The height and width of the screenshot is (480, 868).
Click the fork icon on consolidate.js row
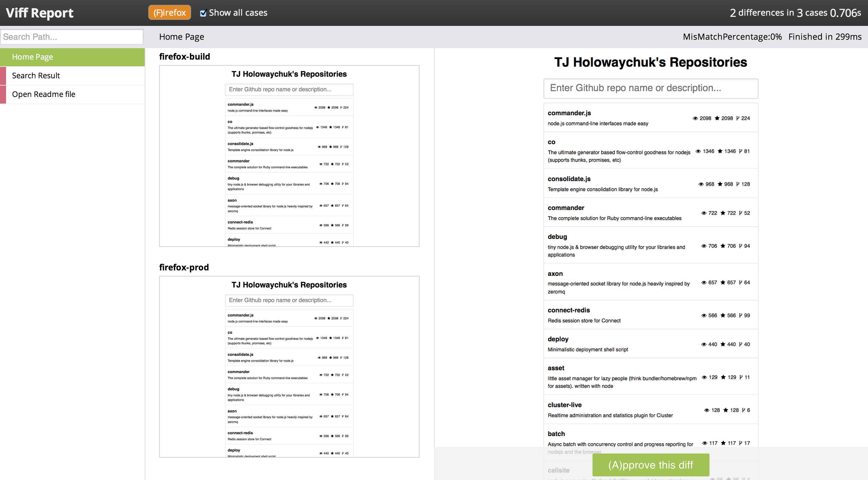[x=738, y=184]
